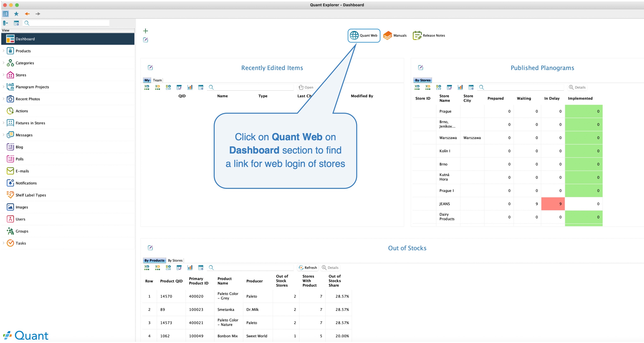The width and height of the screenshot is (644, 343).
Task: Select Dashboard in the sidebar
Action: click(x=68, y=39)
